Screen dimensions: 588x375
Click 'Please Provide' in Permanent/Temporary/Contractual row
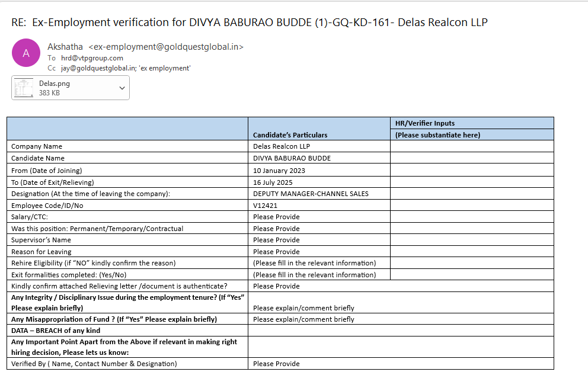coord(276,229)
